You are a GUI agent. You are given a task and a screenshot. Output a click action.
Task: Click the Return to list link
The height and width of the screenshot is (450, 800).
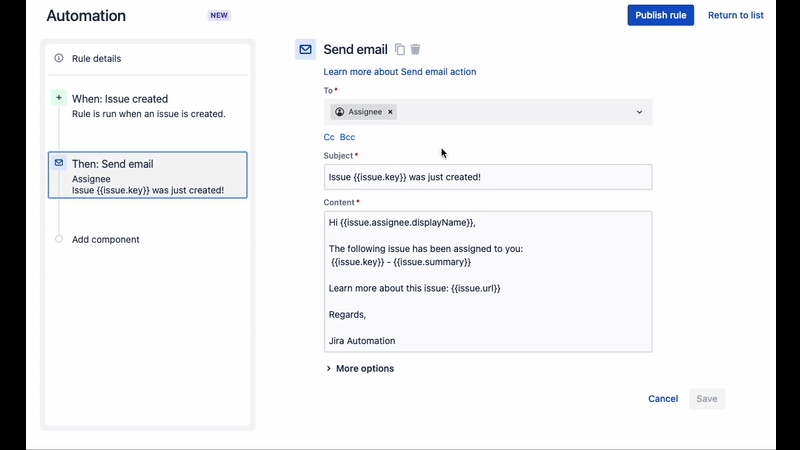735,15
